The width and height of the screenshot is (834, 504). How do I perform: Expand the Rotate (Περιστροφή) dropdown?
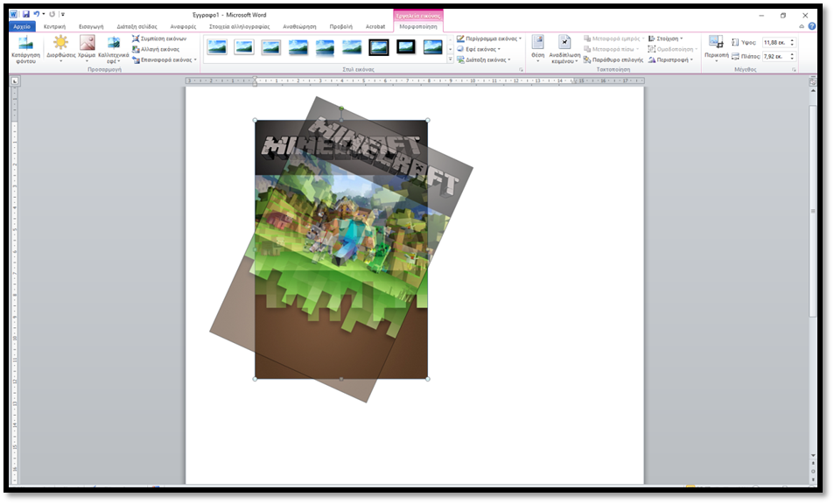click(x=670, y=60)
